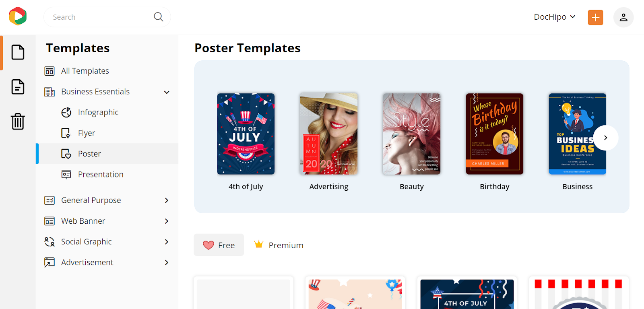644x309 pixels.
Task: Click the Poster icon in sidebar
Action: [66, 154]
